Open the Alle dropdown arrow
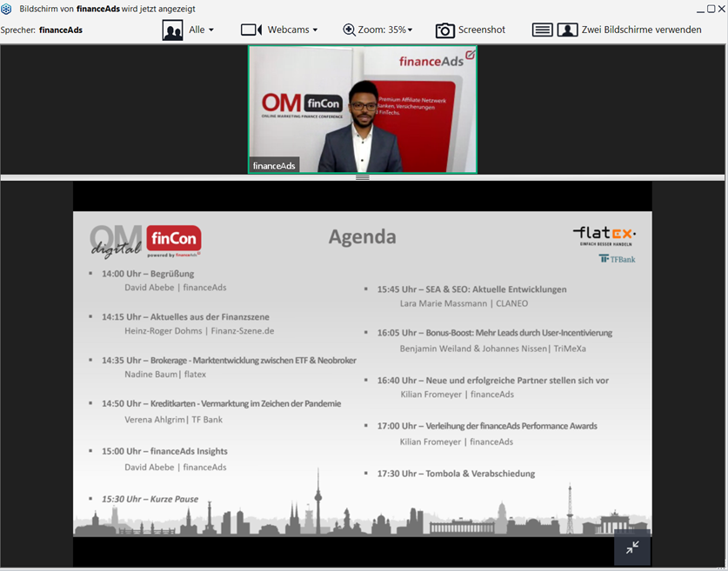728x571 pixels. 211,30
